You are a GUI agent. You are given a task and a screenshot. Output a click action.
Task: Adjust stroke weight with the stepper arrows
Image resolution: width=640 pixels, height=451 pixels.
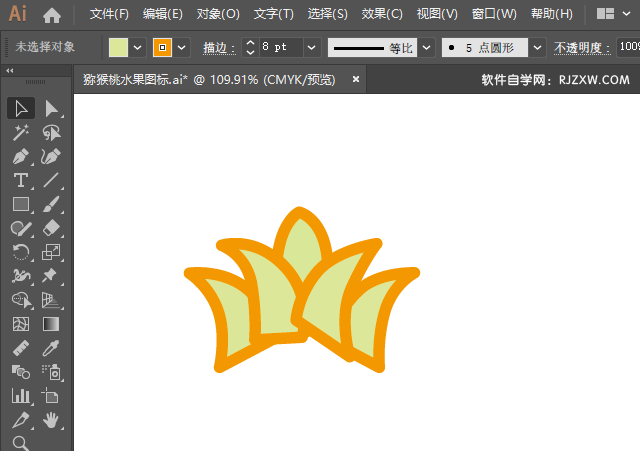(250, 47)
